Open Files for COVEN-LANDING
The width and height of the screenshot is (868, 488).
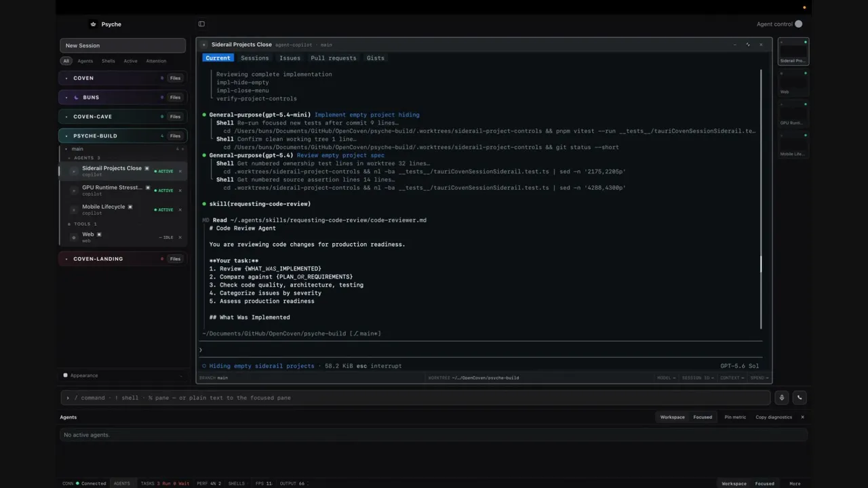coord(175,258)
